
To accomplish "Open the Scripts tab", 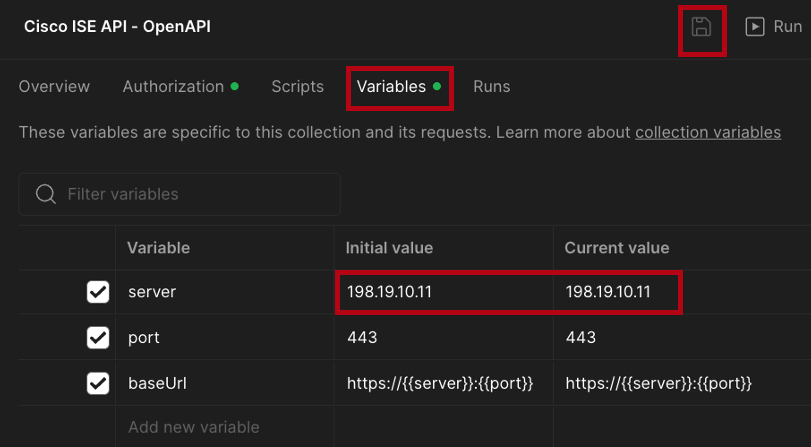I will [297, 86].
